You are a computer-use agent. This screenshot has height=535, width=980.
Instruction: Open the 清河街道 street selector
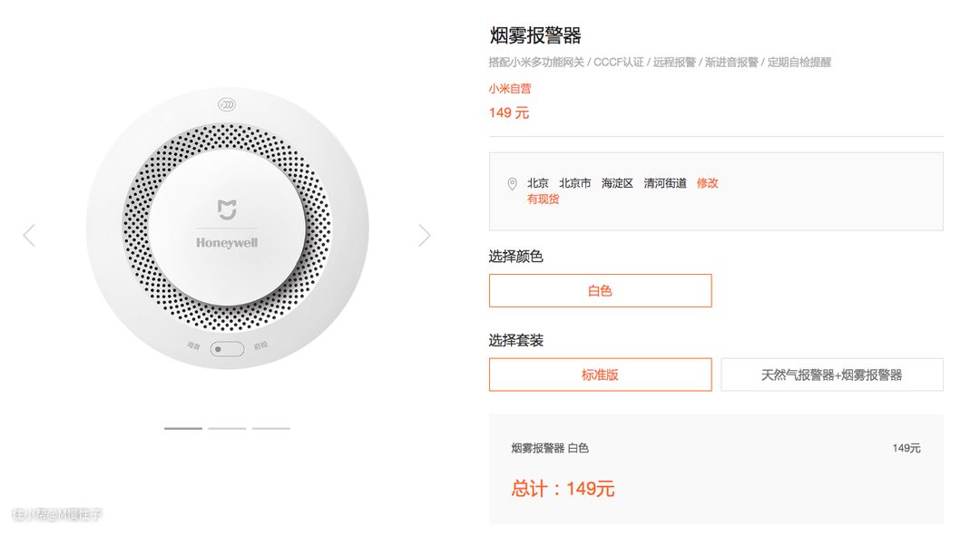[665, 183]
